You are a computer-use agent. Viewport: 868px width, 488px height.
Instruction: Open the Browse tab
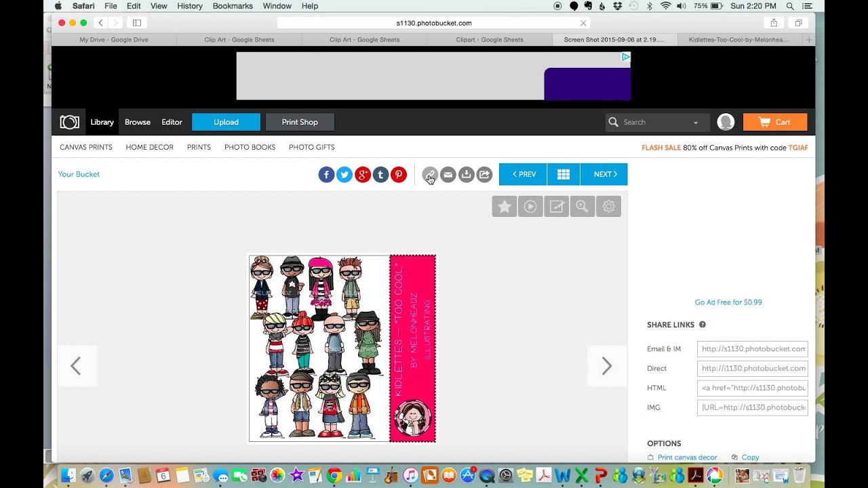coord(138,122)
